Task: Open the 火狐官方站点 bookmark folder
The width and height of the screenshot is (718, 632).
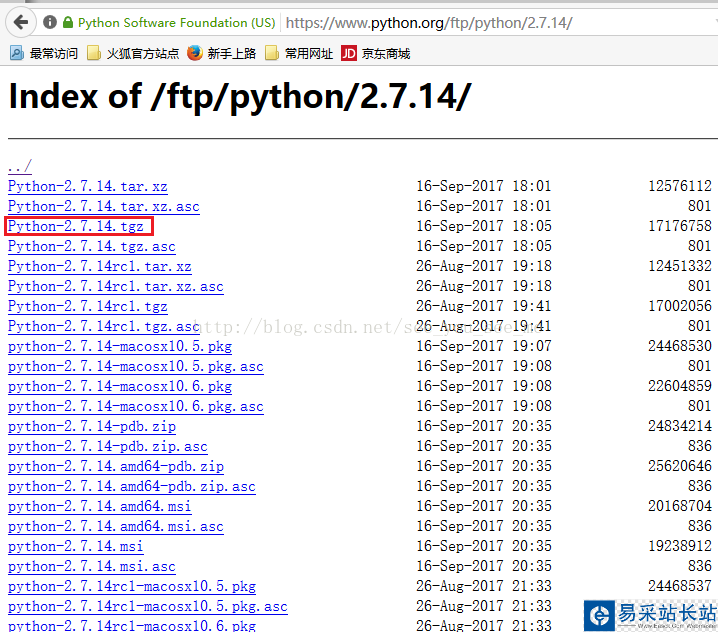Action: [133, 54]
